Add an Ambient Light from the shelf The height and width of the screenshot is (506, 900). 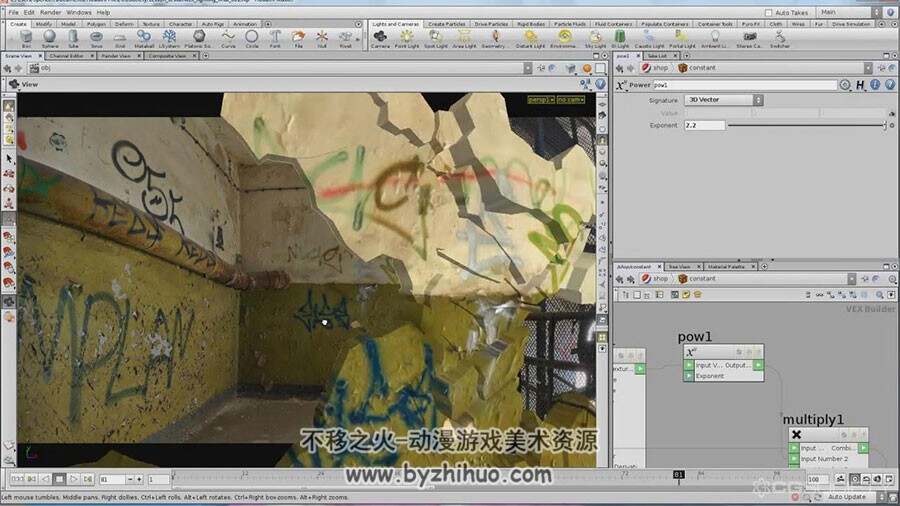714,39
